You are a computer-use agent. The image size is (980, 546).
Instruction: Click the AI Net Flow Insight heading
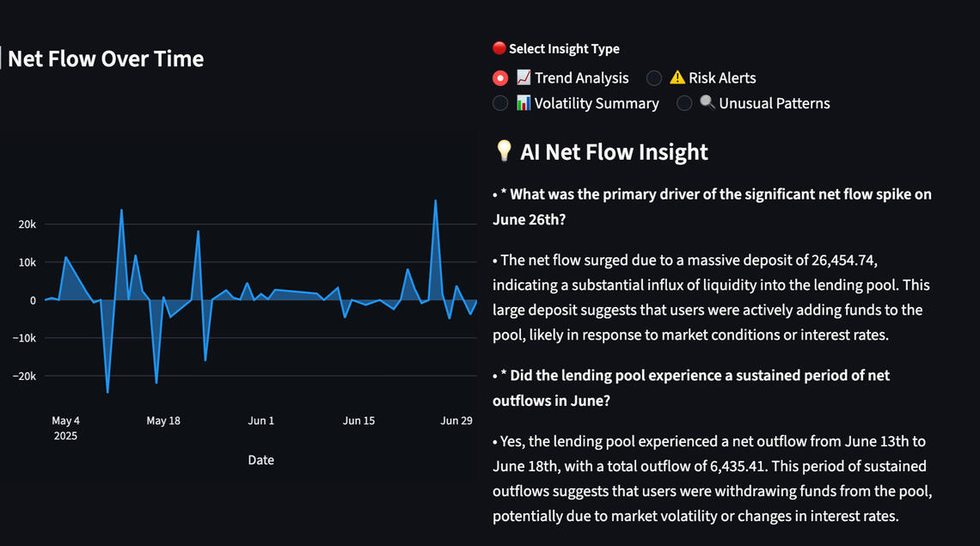pos(614,152)
